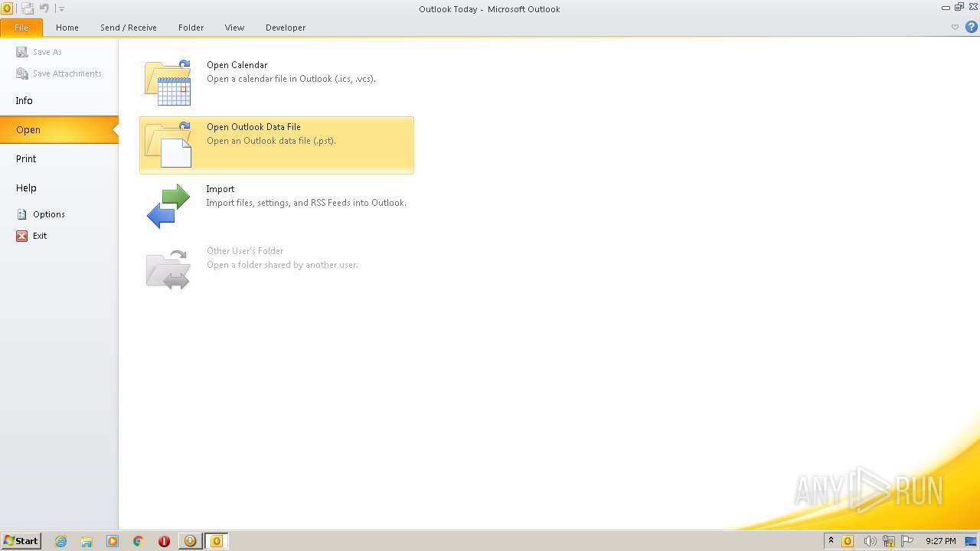This screenshot has width=980, height=551.
Task: Click 'Import files, settings, and RSS Feeds' description
Action: pyautogui.click(x=306, y=203)
